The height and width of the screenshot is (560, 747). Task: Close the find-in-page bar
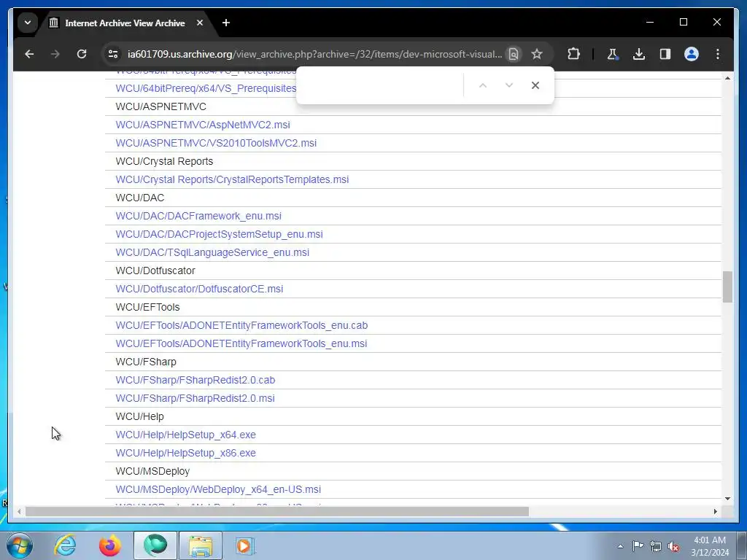(x=535, y=85)
